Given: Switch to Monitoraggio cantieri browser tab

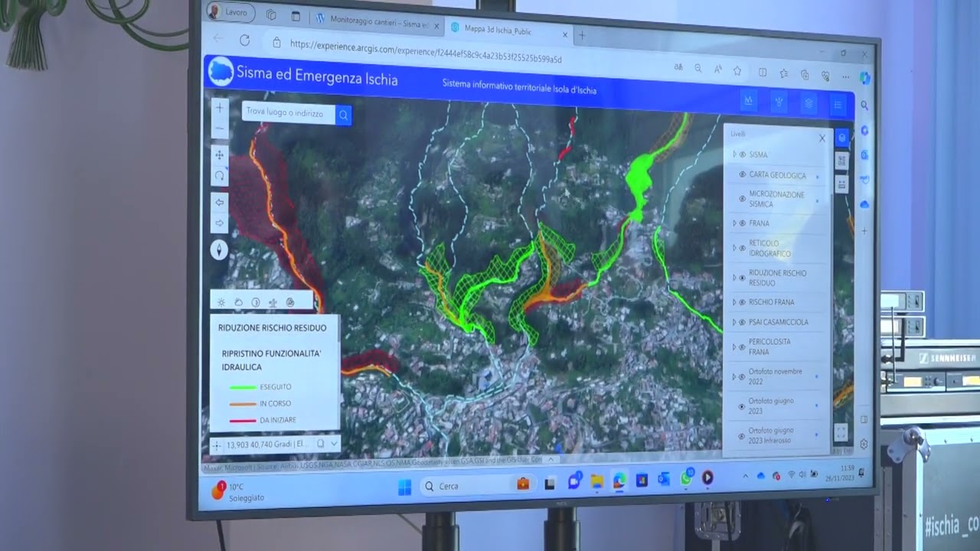Looking at the screenshot, I should (377, 22).
